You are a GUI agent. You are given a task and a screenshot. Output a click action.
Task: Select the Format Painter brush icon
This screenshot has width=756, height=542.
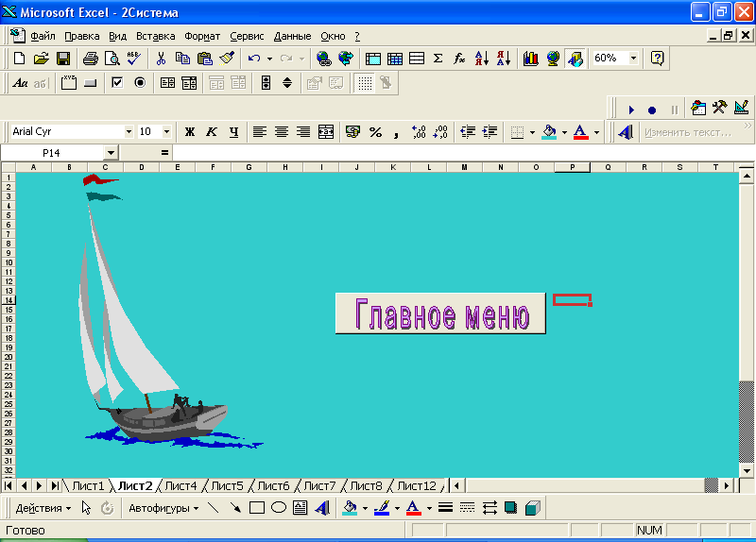227,59
